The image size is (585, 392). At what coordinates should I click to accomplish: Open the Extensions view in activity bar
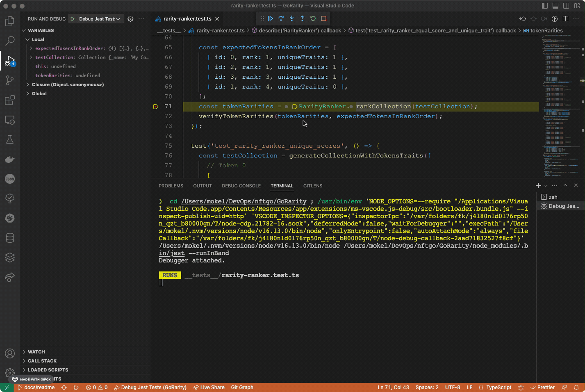tap(10, 100)
